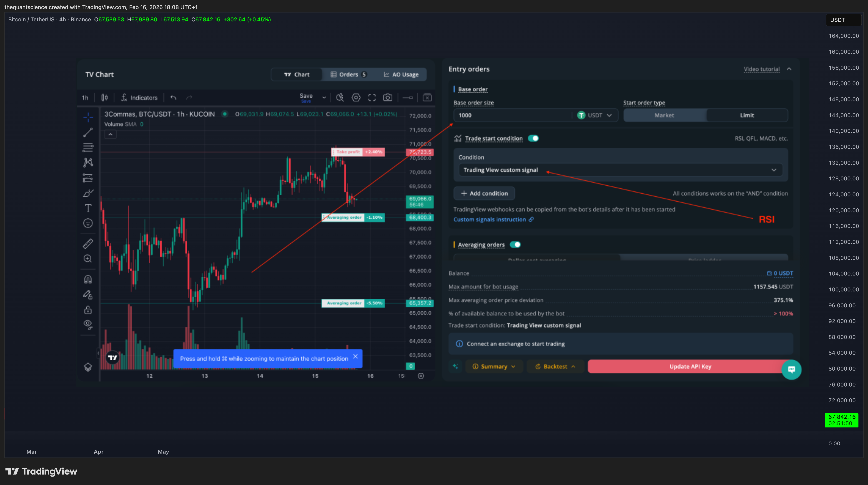Click the line-handle icon beside the camera

408,97
